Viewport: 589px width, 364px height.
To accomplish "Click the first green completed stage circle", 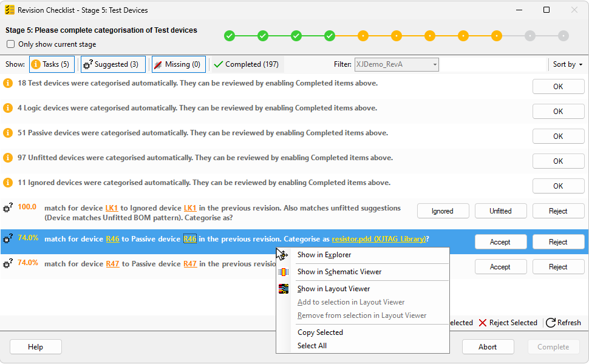I will 230,36.
